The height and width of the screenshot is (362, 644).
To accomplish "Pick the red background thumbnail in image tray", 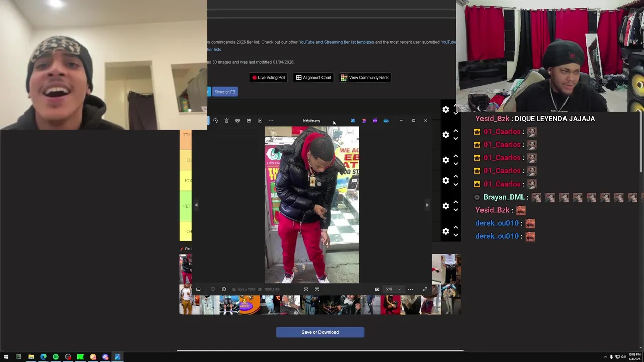I will (391, 305).
